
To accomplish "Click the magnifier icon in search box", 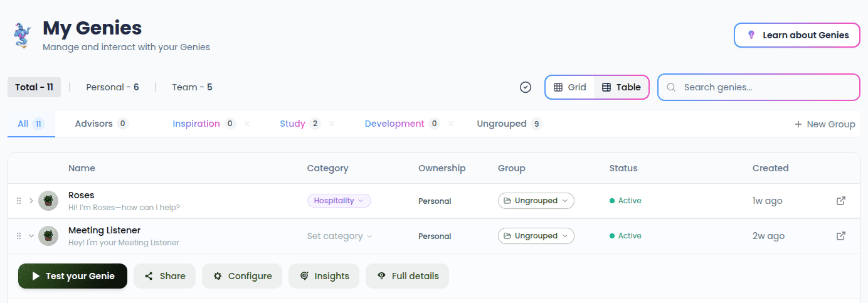I will [x=671, y=87].
